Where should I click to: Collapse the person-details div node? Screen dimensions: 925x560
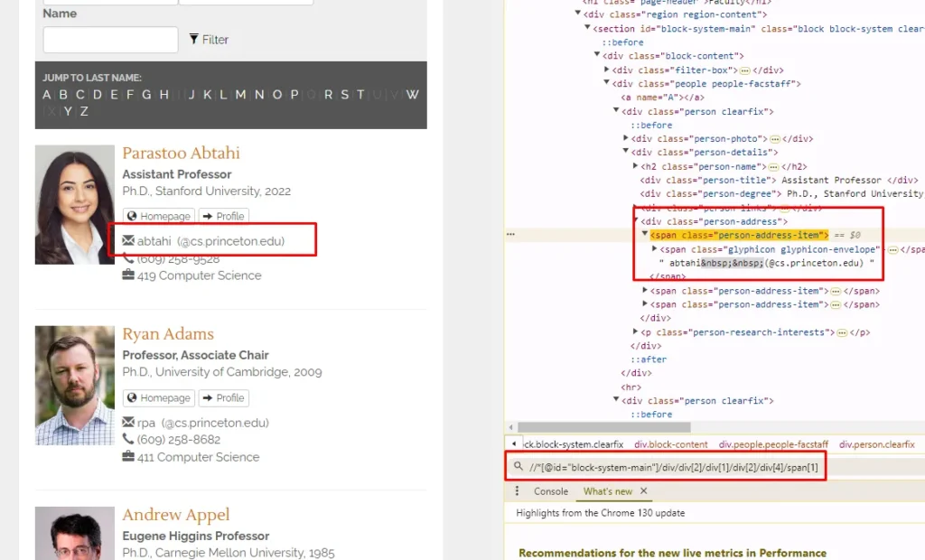pyautogui.click(x=626, y=153)
